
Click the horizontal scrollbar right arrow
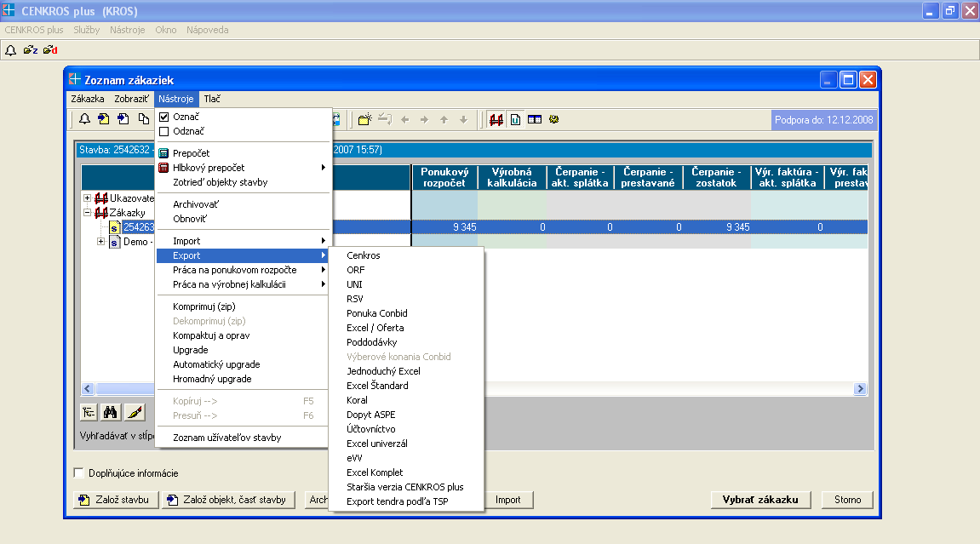coord(860,388)
